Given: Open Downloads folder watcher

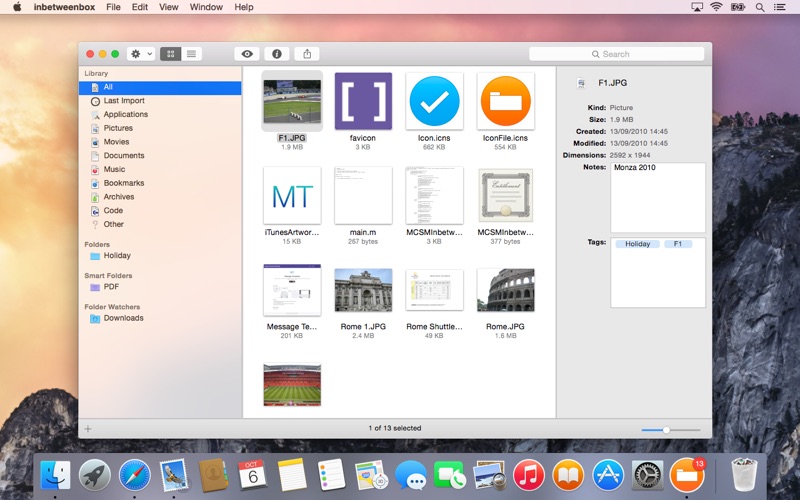Looking at the screenshot, I should click(x=123, y=318).
